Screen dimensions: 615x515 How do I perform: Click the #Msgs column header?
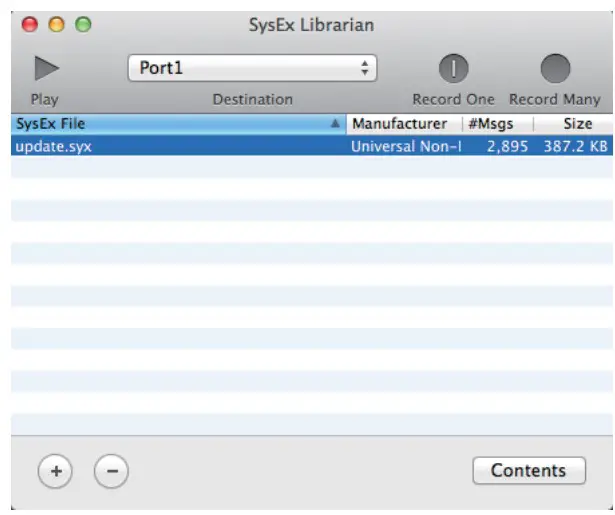pyautogui.click(x=498, y=124)
